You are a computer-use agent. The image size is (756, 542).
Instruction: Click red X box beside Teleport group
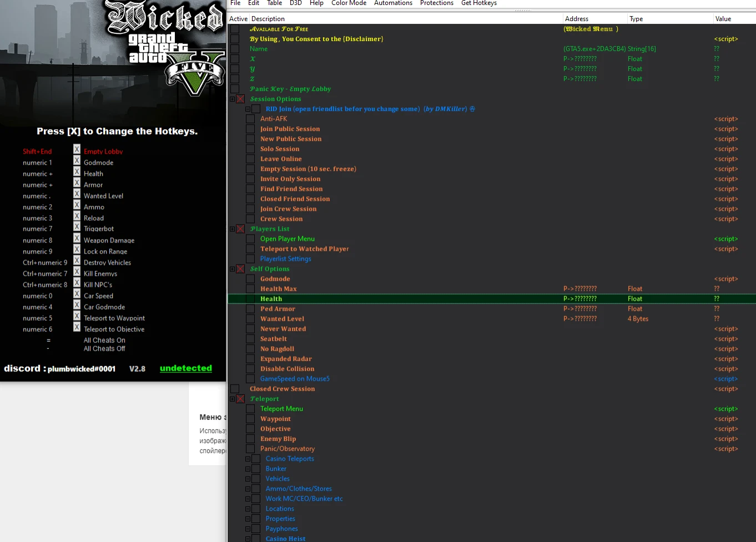pos(240,399)
